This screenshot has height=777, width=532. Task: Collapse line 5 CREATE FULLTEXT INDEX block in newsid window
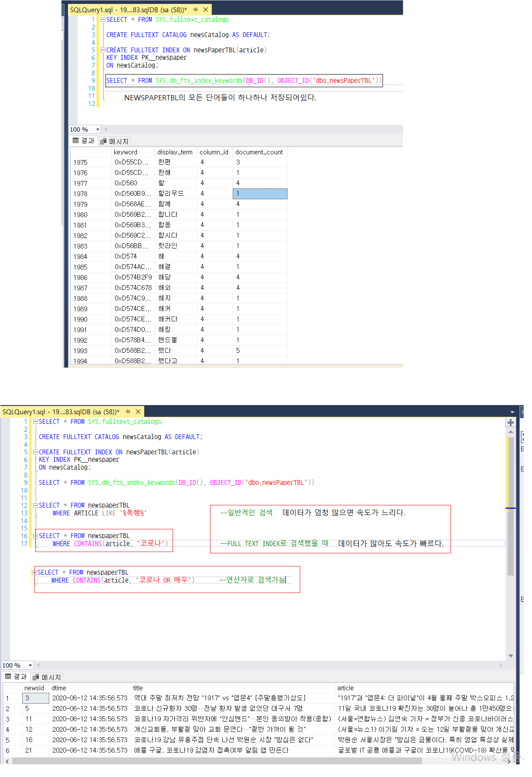[36, 452]
